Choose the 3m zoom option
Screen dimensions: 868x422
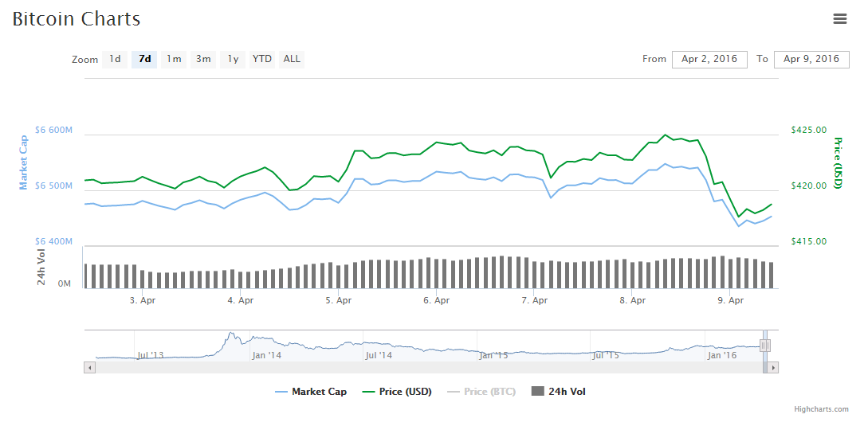click(203, 59)
